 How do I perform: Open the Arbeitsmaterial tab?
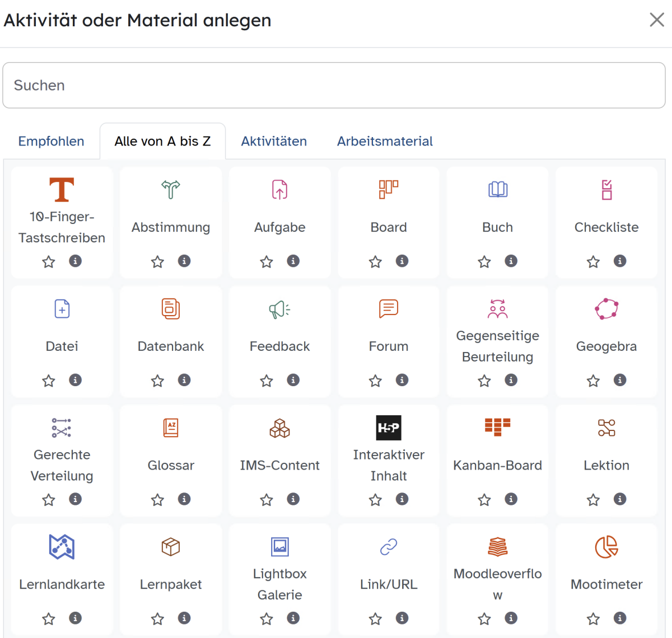385,141
